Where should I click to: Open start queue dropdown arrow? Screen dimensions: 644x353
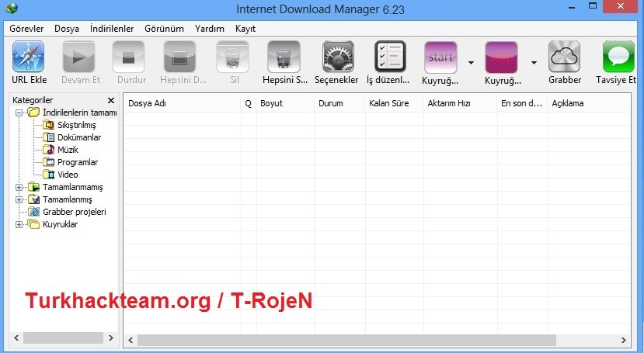point(471,63)
